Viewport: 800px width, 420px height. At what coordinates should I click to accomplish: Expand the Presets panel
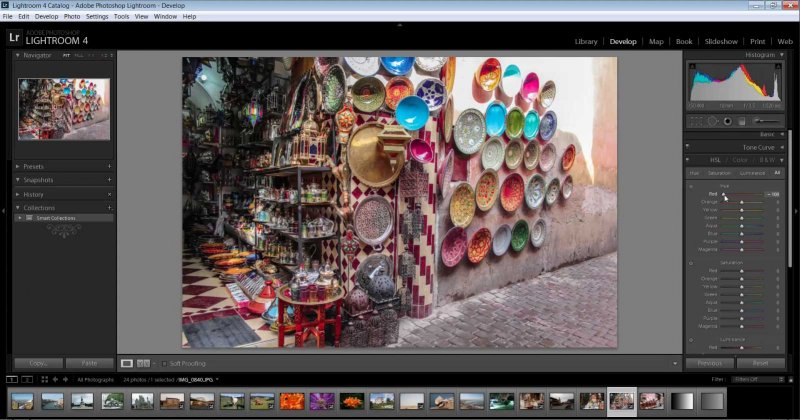click(x=18, y=166)
